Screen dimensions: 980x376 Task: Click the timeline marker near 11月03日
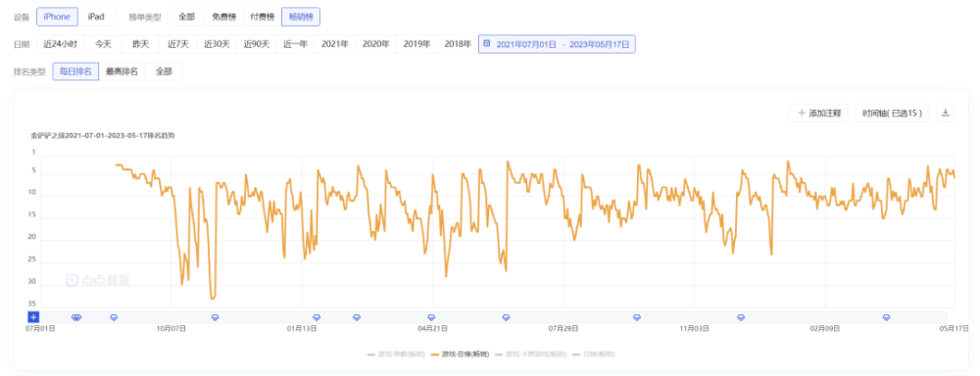pyautogui.click(x=741, y=317)
